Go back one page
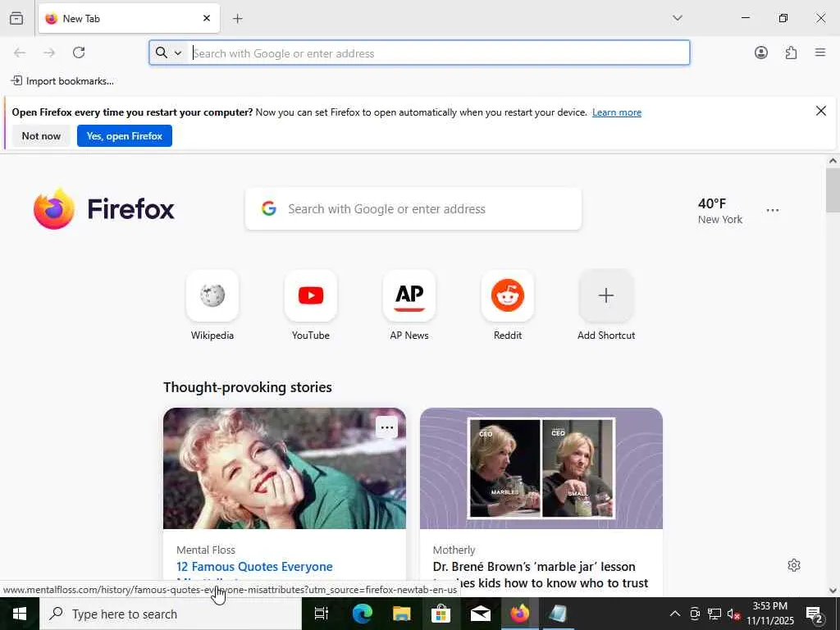 (20, 52)
